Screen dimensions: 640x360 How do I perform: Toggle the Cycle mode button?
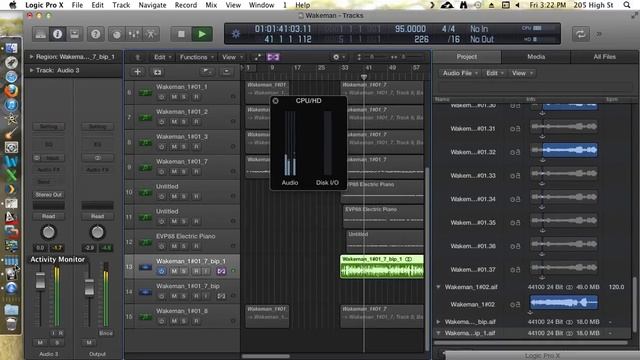[x=581, y=34]
